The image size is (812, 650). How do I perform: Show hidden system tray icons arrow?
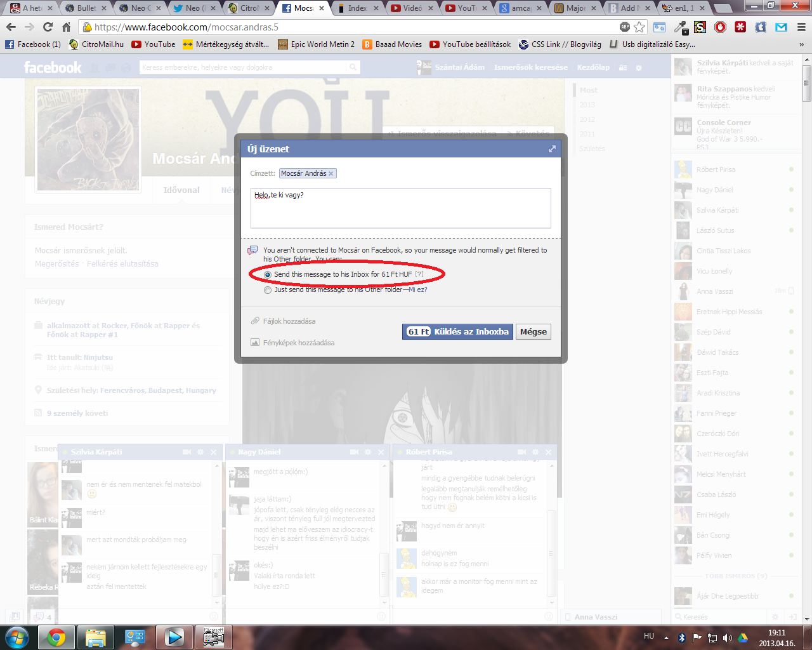[666, 638]
